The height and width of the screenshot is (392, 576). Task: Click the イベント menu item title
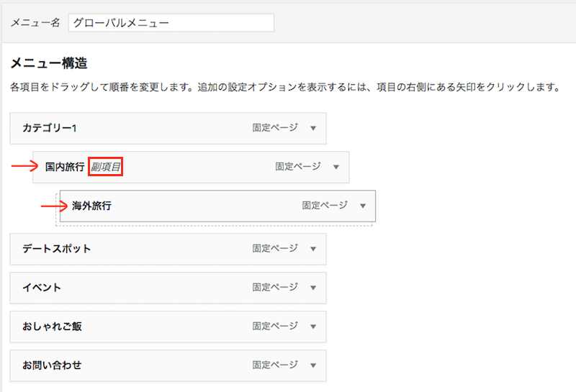42,288
